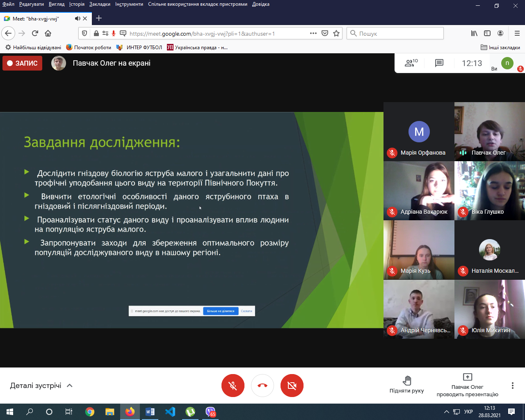
Task: Go back with browser back arrow
Action: tap(8, 33)
